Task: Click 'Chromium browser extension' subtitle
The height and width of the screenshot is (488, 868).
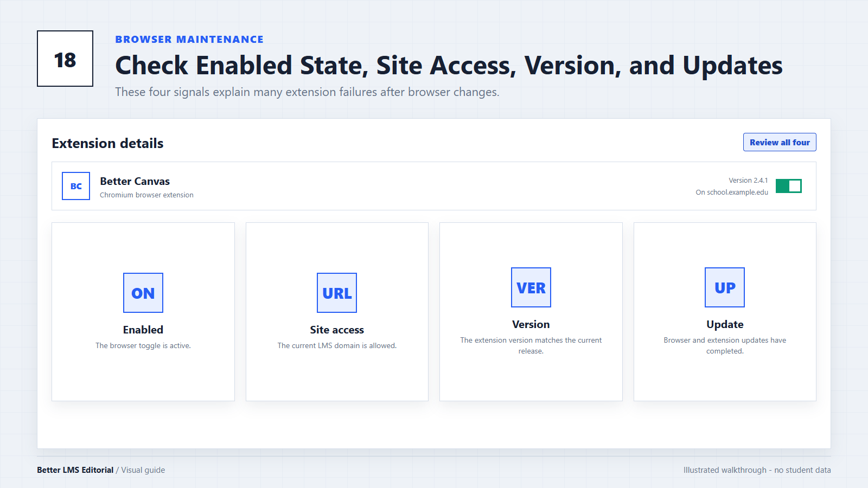Action: pyautogui.click(x=146, y=195)
